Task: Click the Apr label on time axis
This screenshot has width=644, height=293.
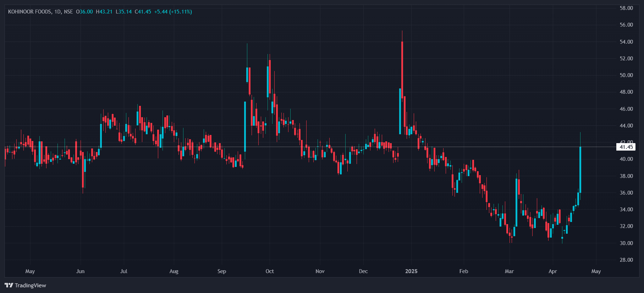Action: (553, 271)
